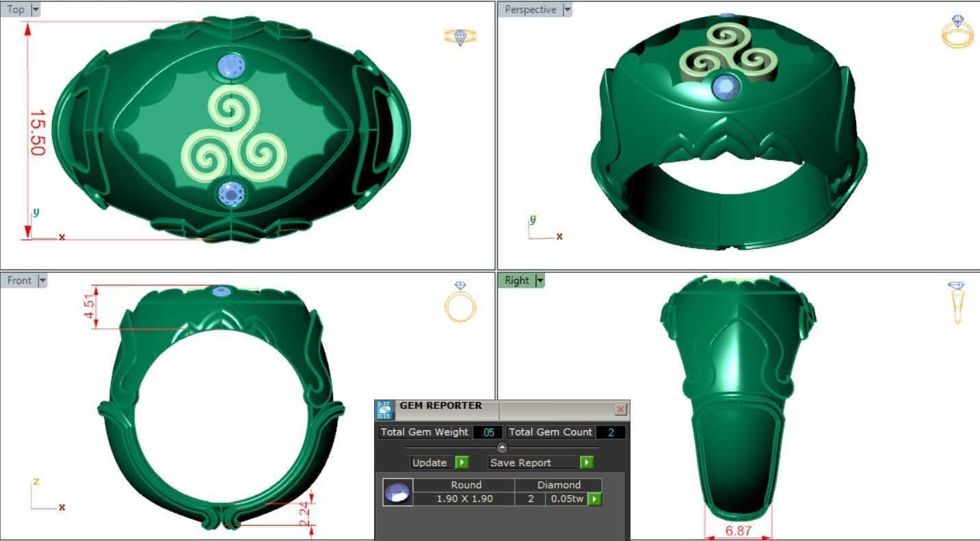Select the Top viewport label
This screenshot has height=541, width=980.
(16, 10)
